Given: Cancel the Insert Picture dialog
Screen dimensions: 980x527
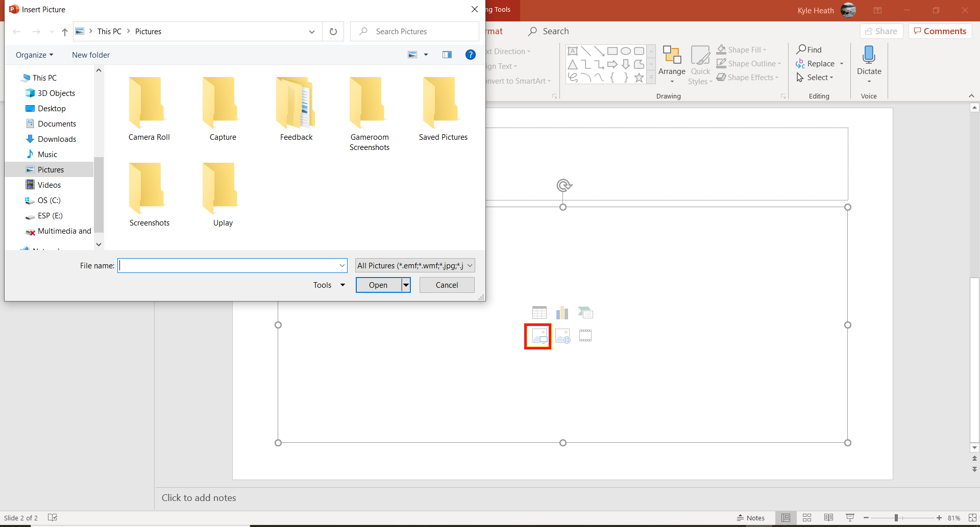Looking at the screenshot, I should 446,285.
